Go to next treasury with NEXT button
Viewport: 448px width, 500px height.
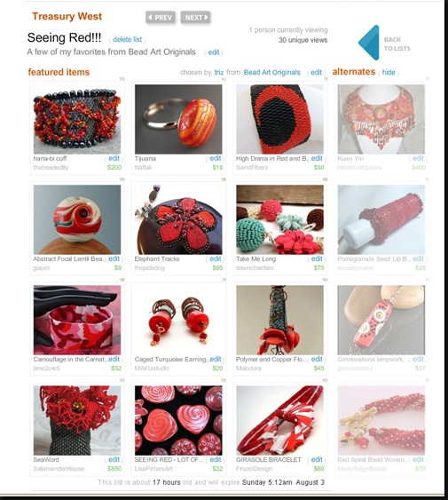[x=196, y=17]
